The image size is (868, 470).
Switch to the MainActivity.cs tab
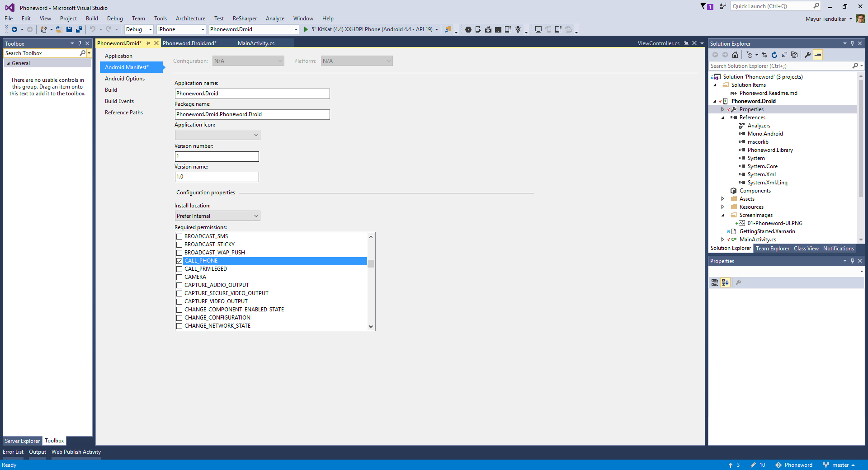pyautogui.click(x=256, y=43)
